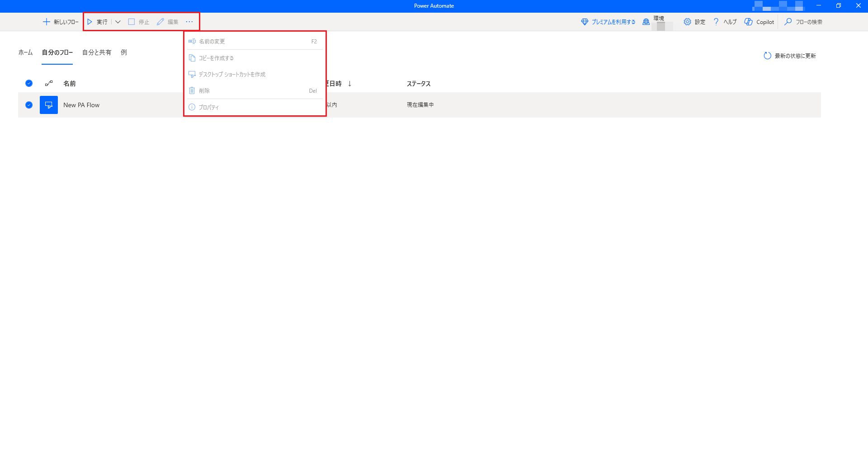Switch to the ホーム tab
The image size is (868, 469).
[x=25, y=52]
